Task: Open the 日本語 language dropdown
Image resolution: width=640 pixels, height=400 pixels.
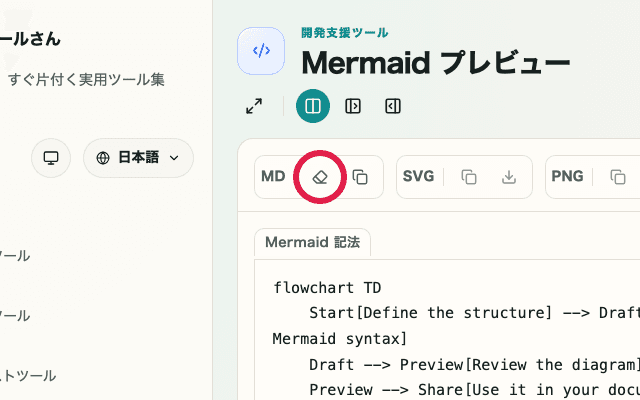Action: 138,158
